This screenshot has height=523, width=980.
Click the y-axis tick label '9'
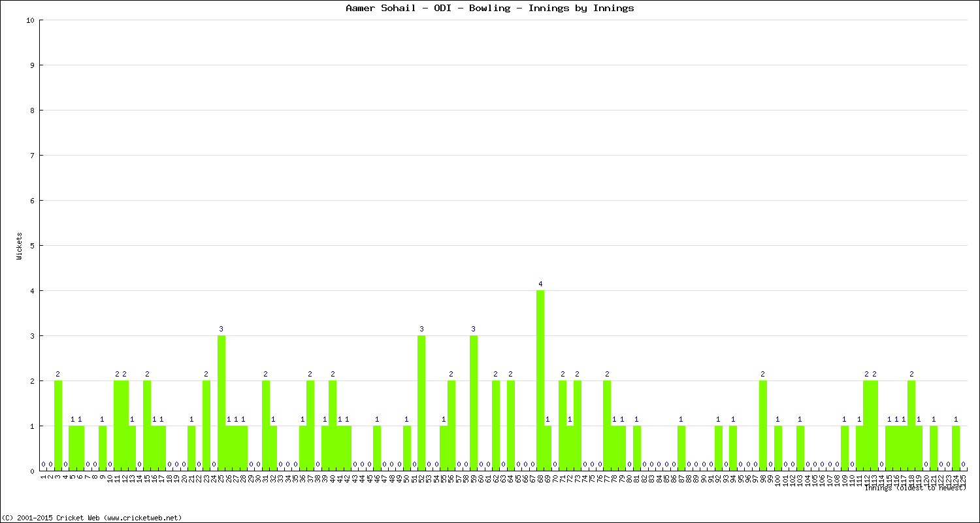[32, 65]
